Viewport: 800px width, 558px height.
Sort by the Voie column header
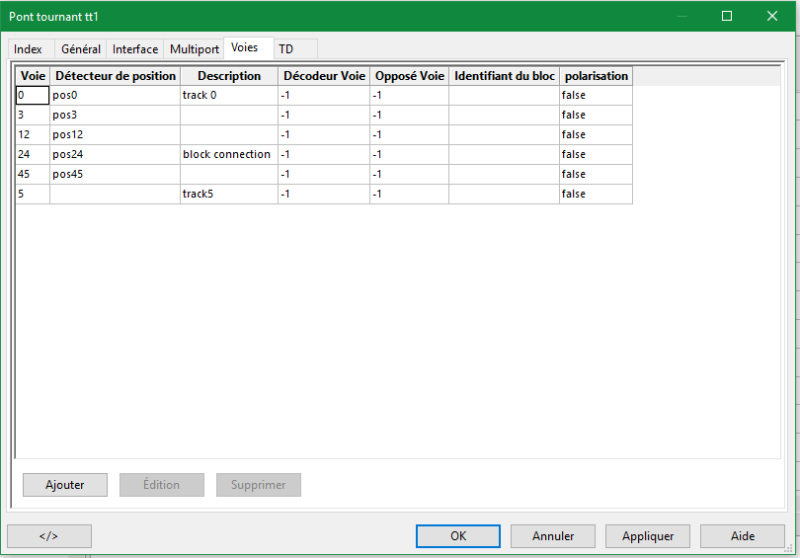click(33, 76)
